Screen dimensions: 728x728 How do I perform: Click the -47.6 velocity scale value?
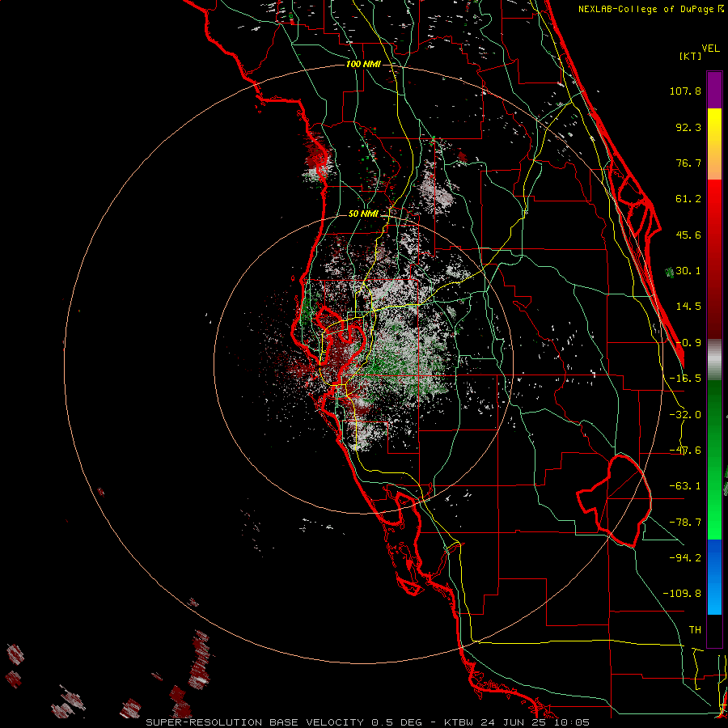(x=685, y=451)
